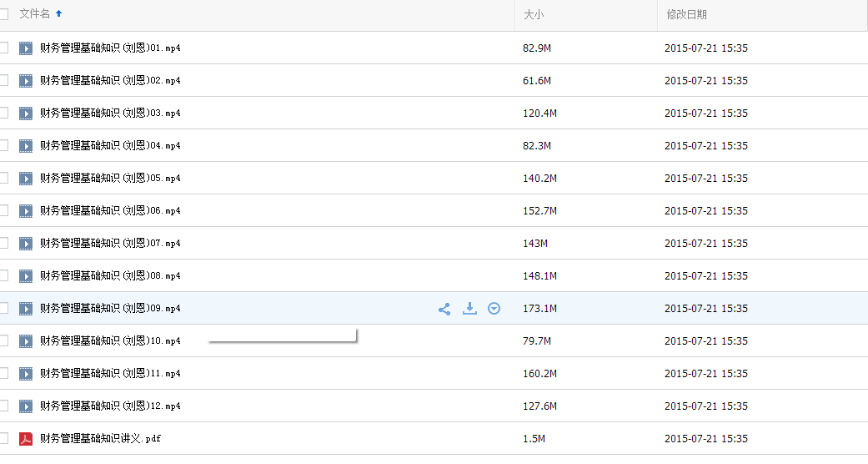Check the box for 财务管理基础知识(刘恩)08.mp4
868x464 pixels.
[3, 275]
